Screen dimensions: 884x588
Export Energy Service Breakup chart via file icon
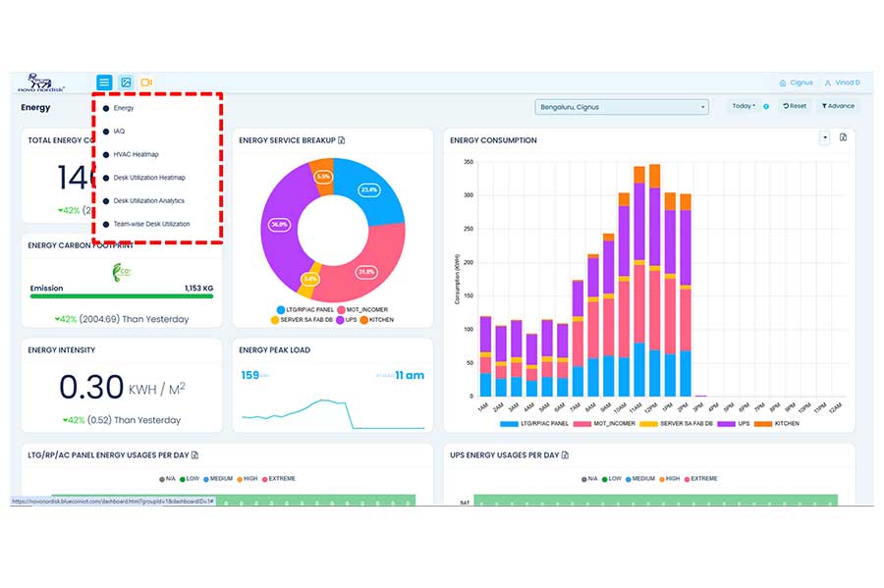342,140
